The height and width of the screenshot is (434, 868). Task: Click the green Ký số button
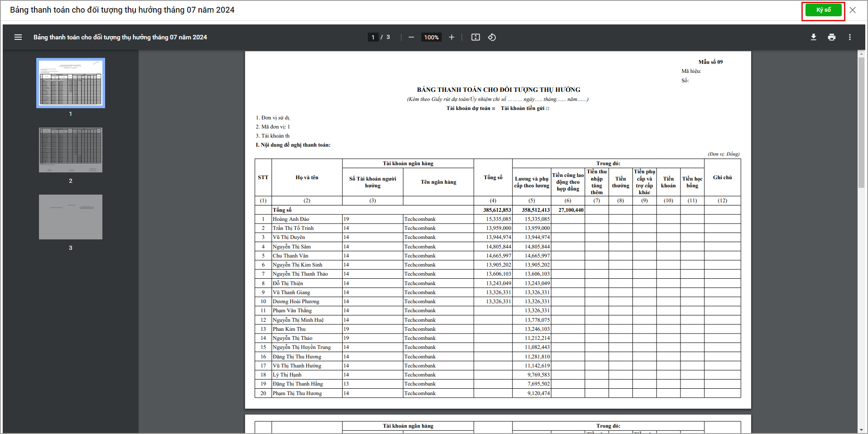pos(823,10)
